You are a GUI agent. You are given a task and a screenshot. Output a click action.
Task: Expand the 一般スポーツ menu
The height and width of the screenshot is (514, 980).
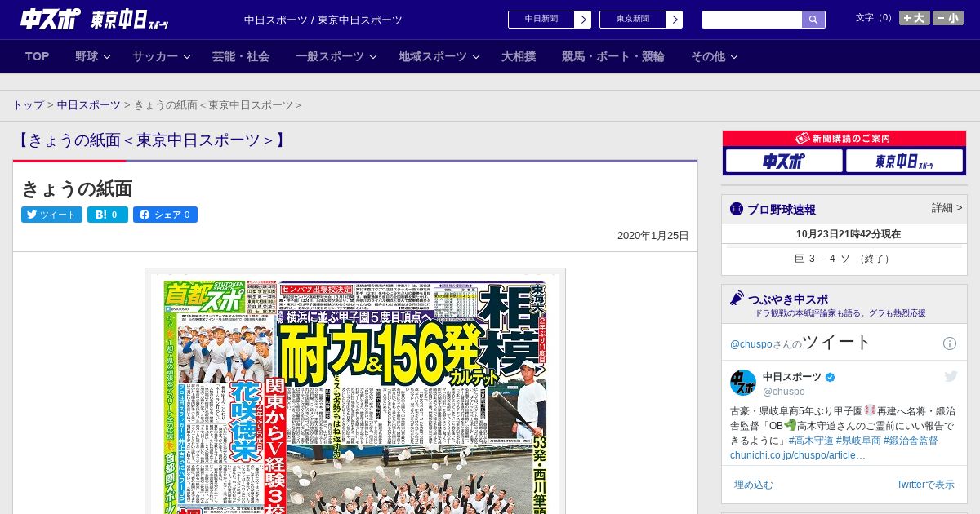pos(336,56)
